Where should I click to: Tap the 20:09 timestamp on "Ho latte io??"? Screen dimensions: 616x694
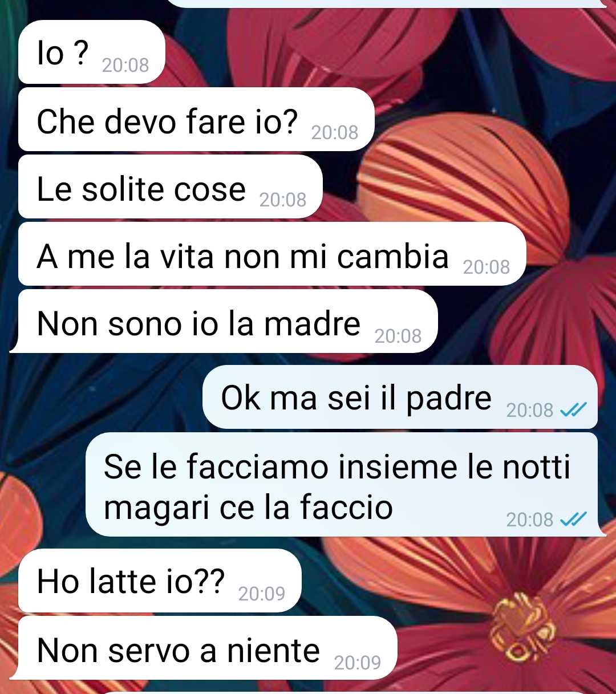(x=262, y=594)
